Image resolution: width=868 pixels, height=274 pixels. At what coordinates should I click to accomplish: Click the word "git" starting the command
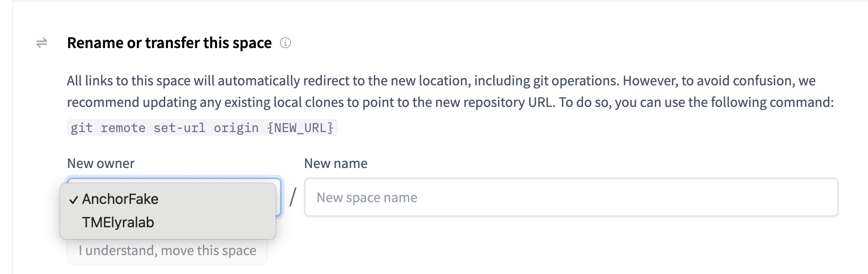click(81, 128)
